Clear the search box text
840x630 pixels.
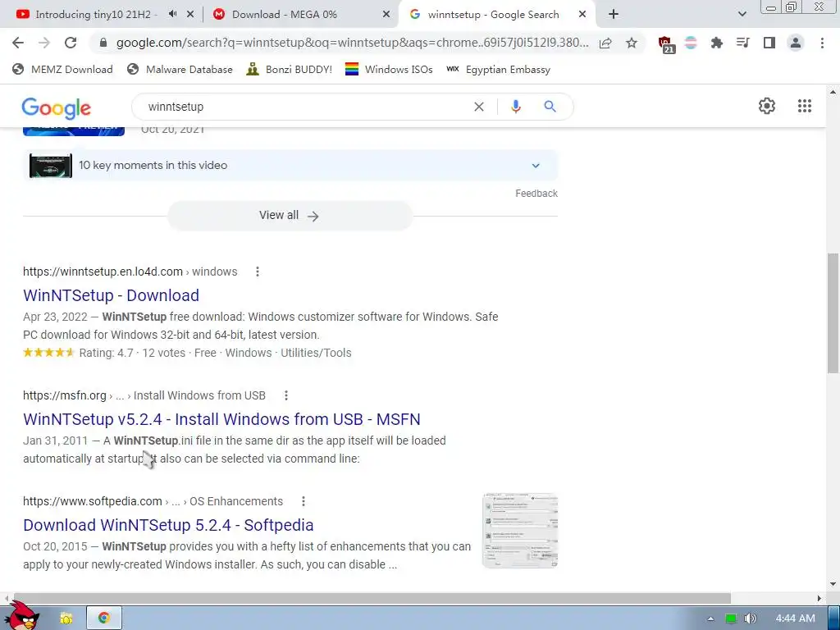pos(479,107)
